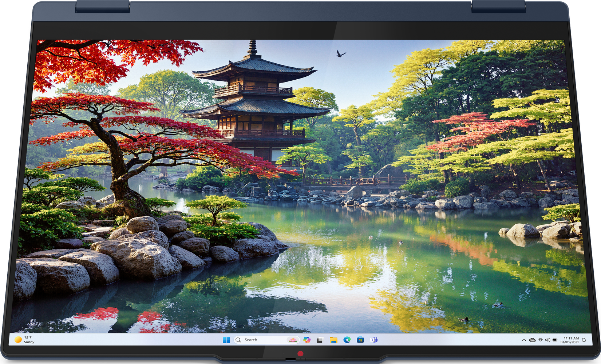Click the lotus flower search highlight icon
The image size is (601, 364).
tap(293, 340)
